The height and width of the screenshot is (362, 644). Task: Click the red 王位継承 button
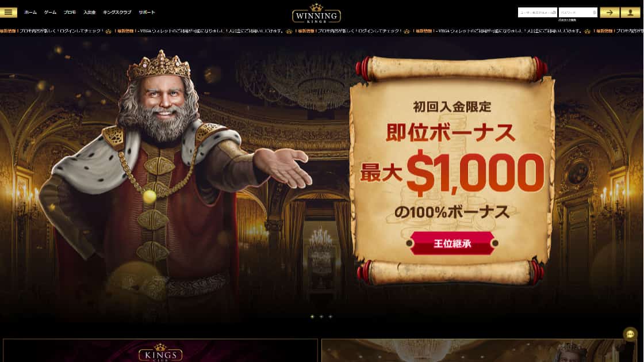coord(452,243)
